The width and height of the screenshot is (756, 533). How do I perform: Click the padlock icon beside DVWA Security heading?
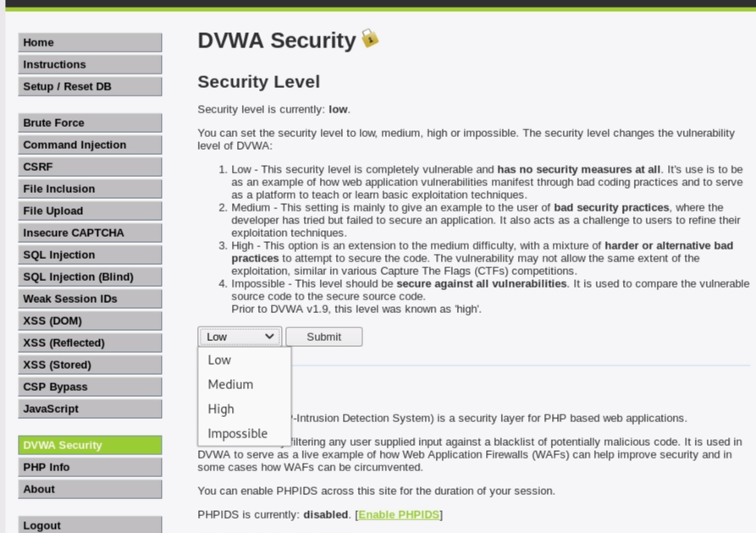pos(370,38)
